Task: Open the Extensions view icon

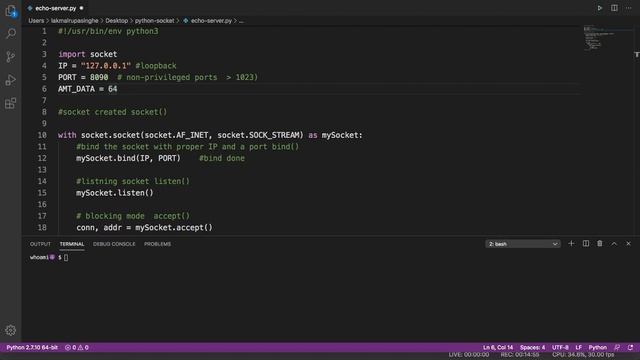Action: tap(11, 103)
